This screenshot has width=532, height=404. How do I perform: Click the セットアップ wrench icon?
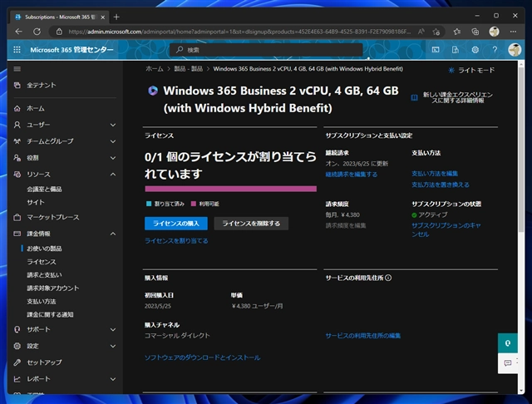point(17,362)
